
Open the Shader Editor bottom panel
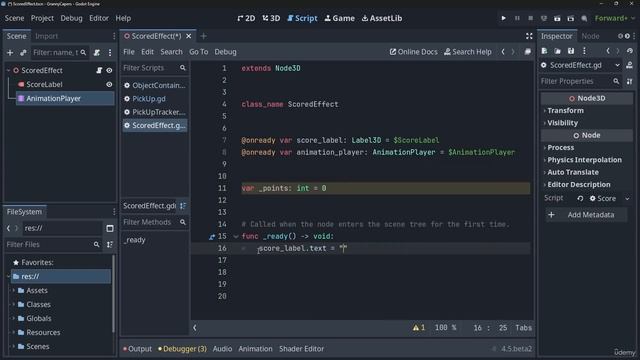click(x=301, y=349)
